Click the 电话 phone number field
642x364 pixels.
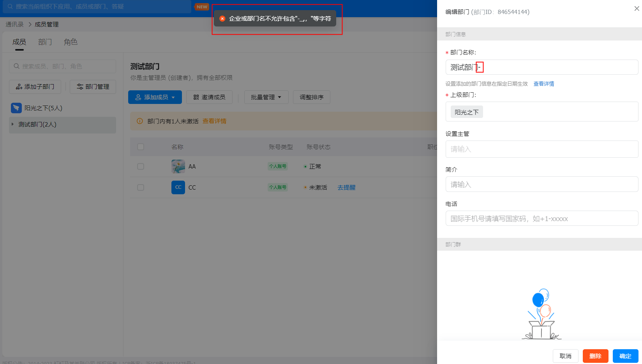coord(541,218)
